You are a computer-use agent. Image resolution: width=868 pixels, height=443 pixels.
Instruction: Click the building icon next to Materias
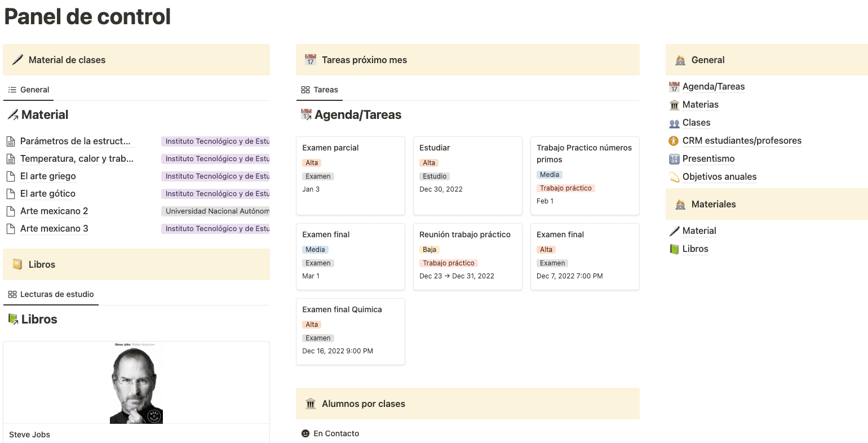tap(674, 105)
